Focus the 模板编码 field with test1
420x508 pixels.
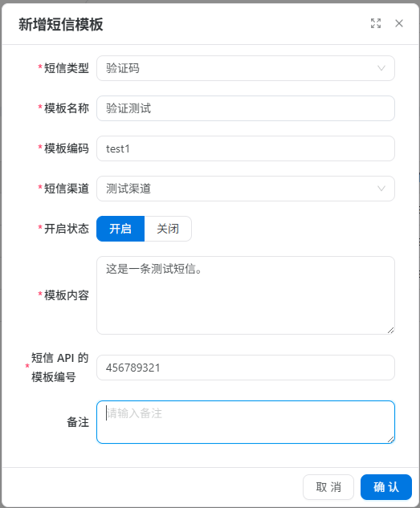click(245, 148)
